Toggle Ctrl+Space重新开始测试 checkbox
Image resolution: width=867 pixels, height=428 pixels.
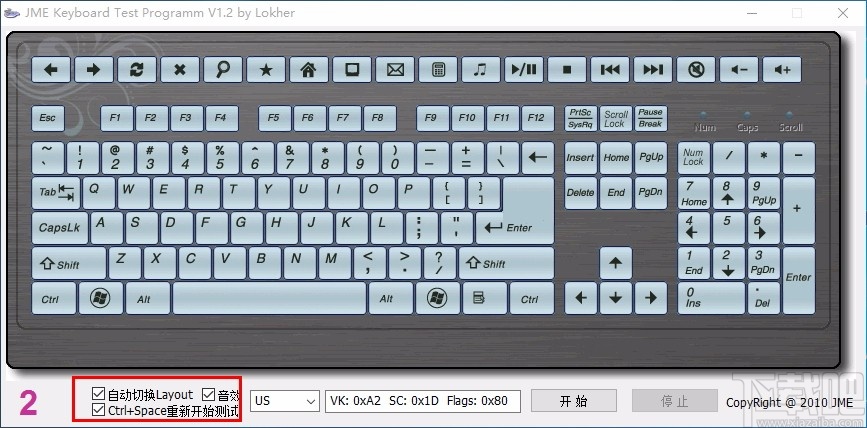[165, 410]
